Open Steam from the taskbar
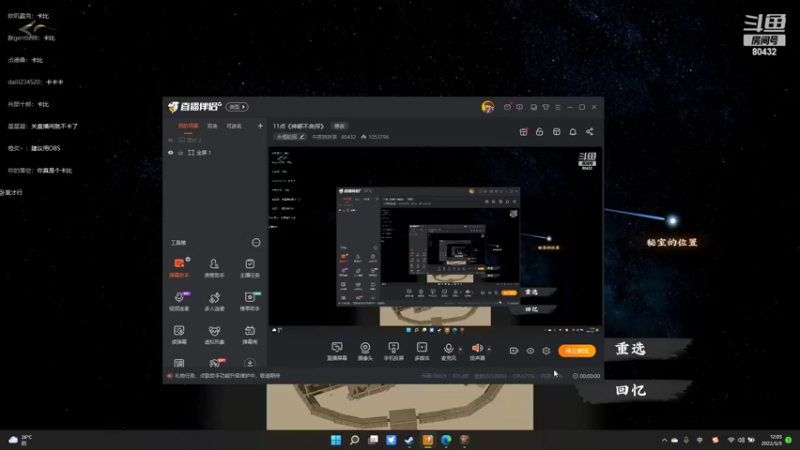800x450 pixels. click(409, 440)
